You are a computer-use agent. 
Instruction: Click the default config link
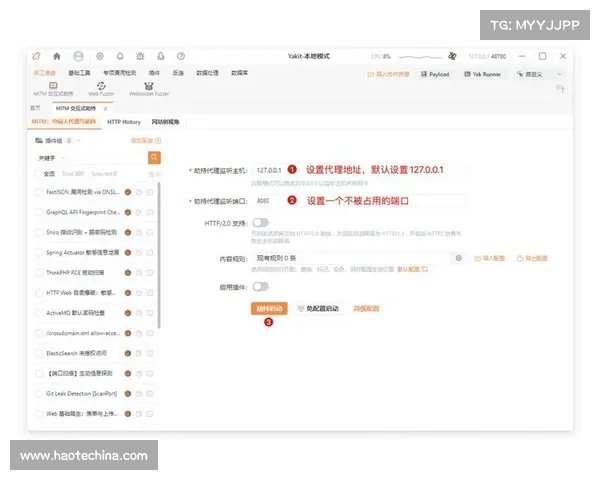409,269
